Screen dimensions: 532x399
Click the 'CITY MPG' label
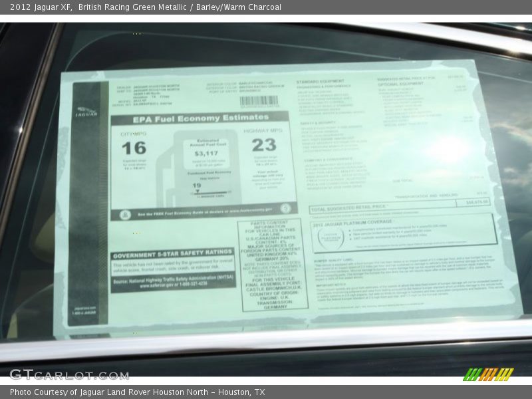pos(134,134)
